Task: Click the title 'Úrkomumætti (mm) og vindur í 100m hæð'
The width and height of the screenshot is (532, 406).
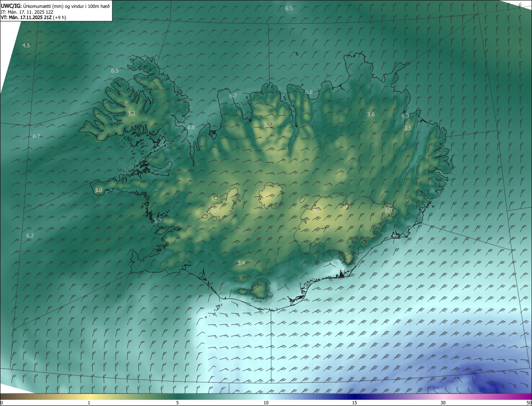Action: [x=66, y=6]
